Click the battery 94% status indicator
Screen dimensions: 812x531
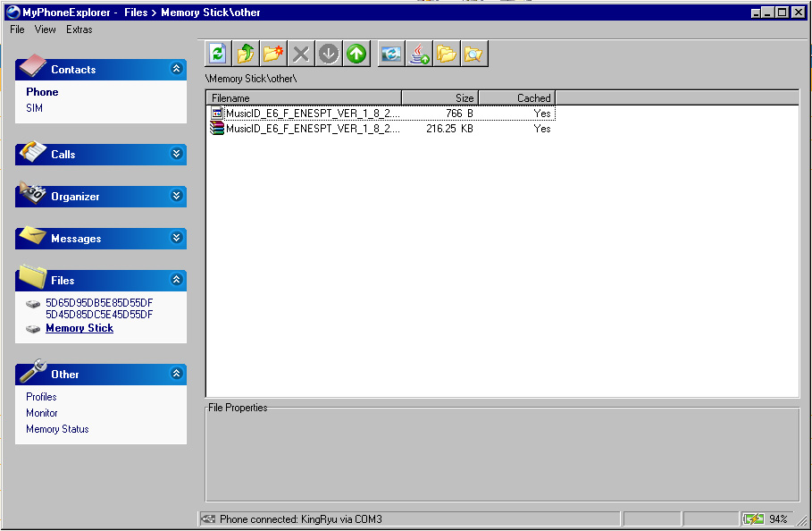pyautogui.click(x=766, y=519)
